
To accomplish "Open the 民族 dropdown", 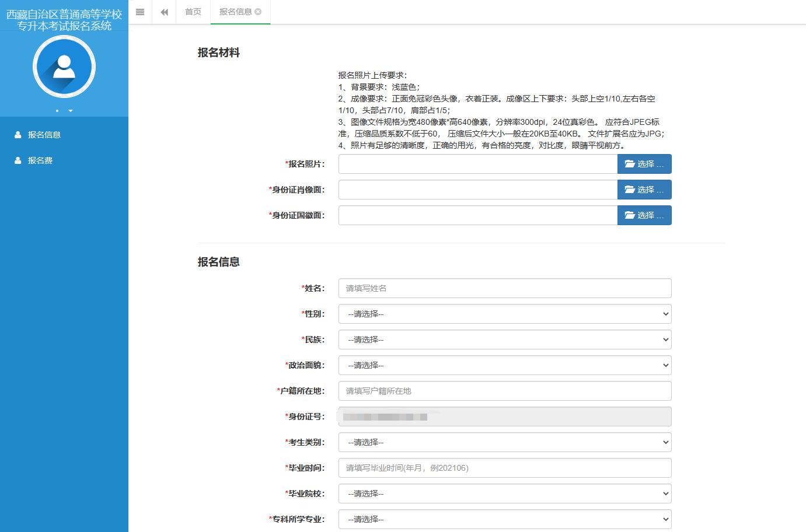I will 504,339.
